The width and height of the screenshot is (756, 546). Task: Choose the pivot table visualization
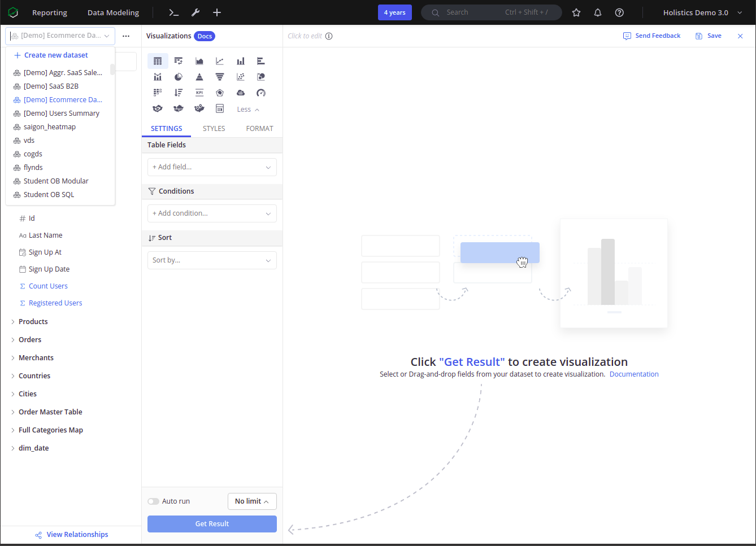pos(179,61)
